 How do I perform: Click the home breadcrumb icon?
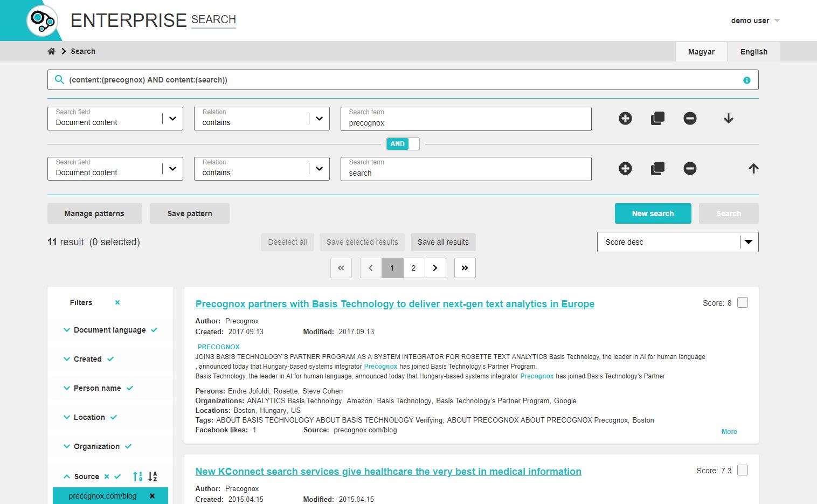click(x=51, y=51)
